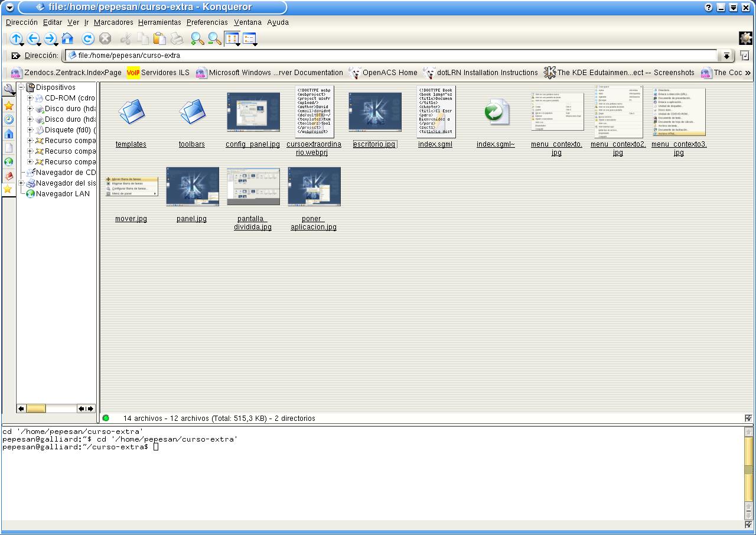The height and width of the screenshot is (535, 756).
Task: Tick the link checkbox in file view status bar
Action: pos(748,418)
